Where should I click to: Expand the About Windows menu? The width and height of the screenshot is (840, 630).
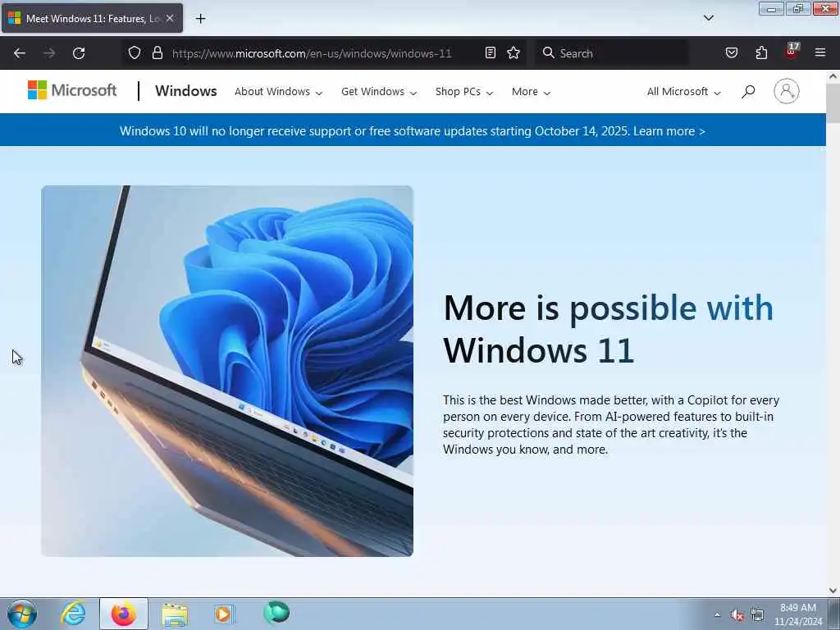tap(279, 92)
